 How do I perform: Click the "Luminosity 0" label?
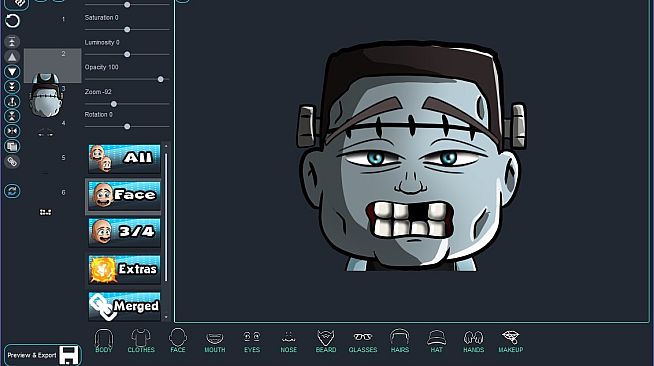pos(102,42)
